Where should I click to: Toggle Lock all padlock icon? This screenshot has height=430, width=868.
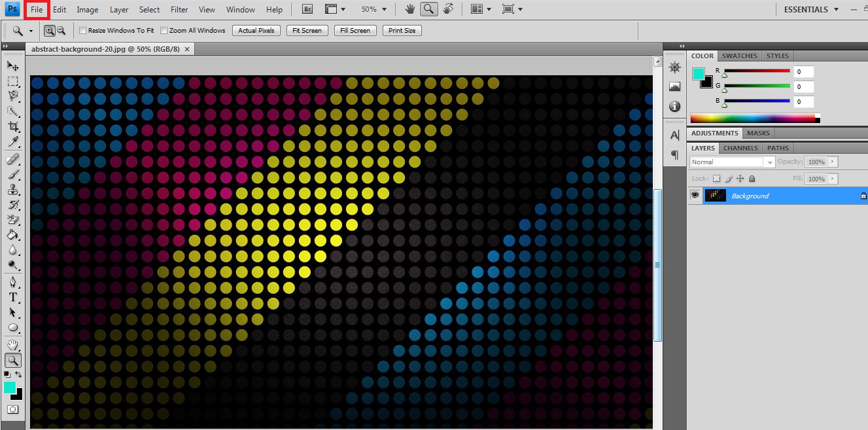[752, 179]
